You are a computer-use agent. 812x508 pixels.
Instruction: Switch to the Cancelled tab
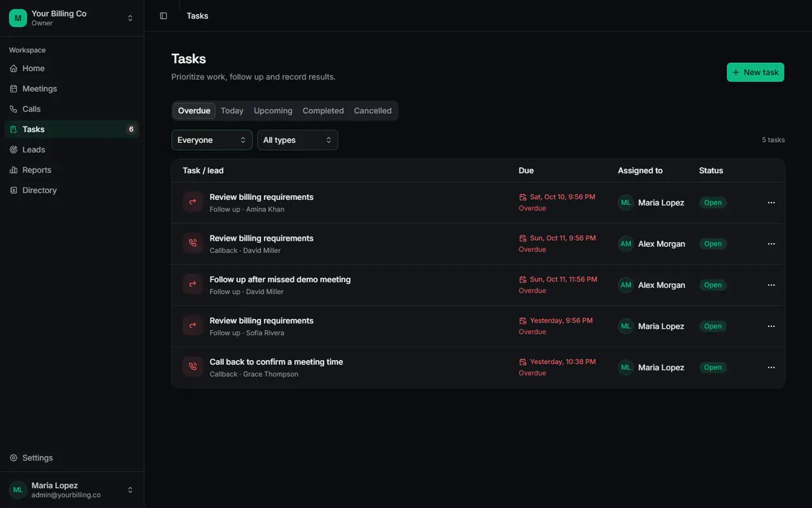tap(373, 110)
